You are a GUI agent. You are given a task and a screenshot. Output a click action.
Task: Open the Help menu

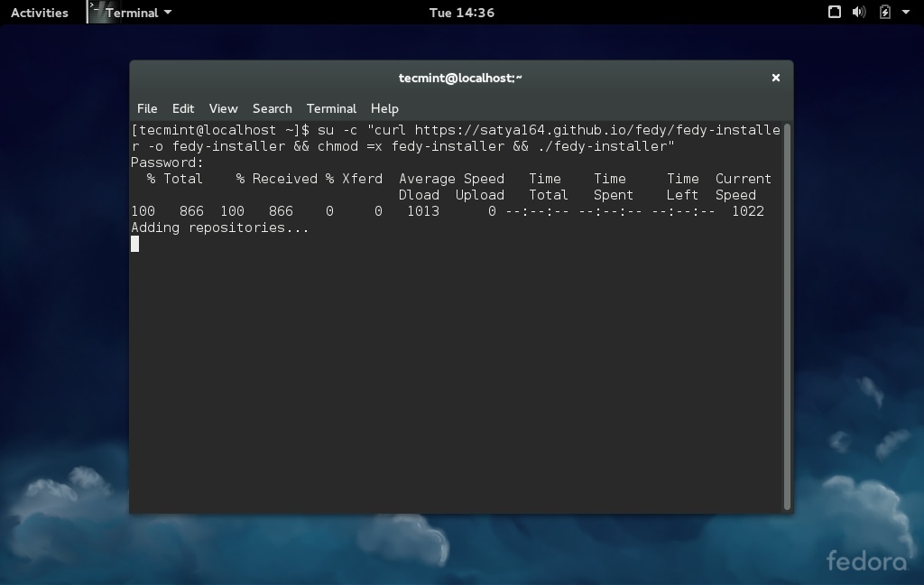click(x=384, y=108)
